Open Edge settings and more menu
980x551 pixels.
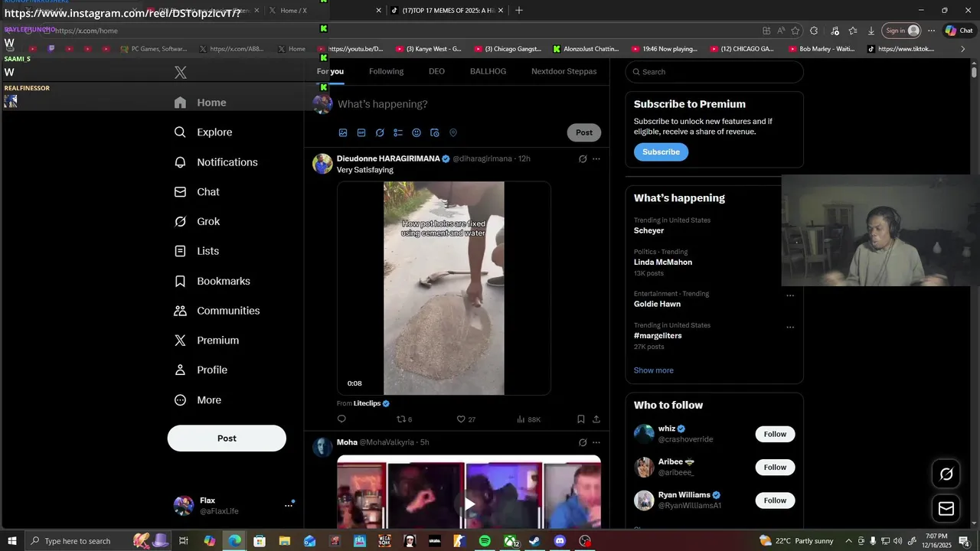(931, 31)
